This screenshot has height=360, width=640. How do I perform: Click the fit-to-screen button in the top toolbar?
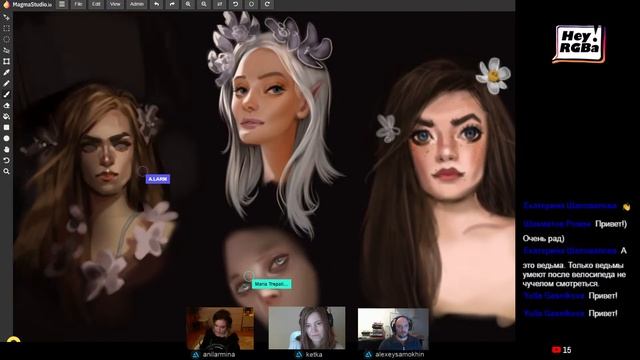[x=220, y=4]
